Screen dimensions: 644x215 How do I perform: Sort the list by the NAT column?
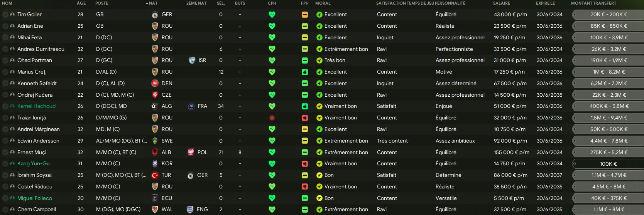coord(153,3)
